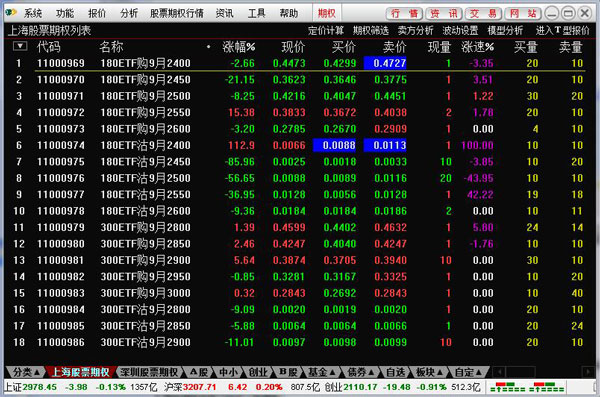The width and height of the screenshot is (600, 397).
Task: Switch to 深圳股票期权 tab
Action: coord(149,372)
